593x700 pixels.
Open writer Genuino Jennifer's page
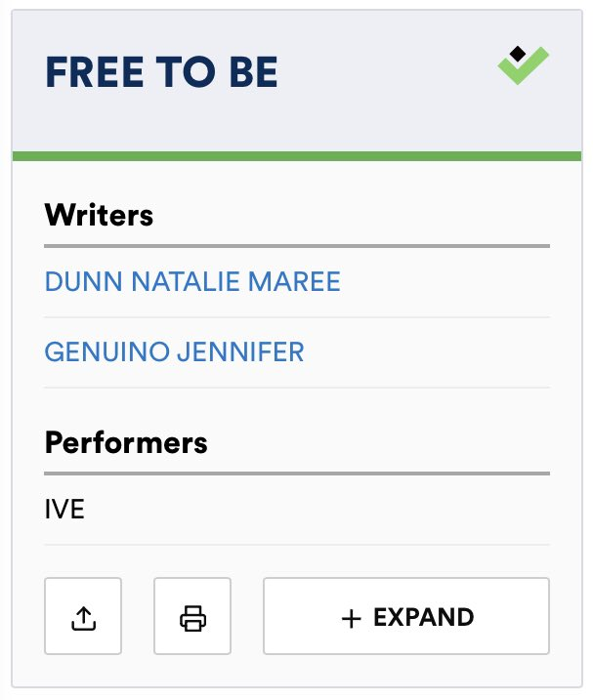pyautogui.click(x=174, y=351)
